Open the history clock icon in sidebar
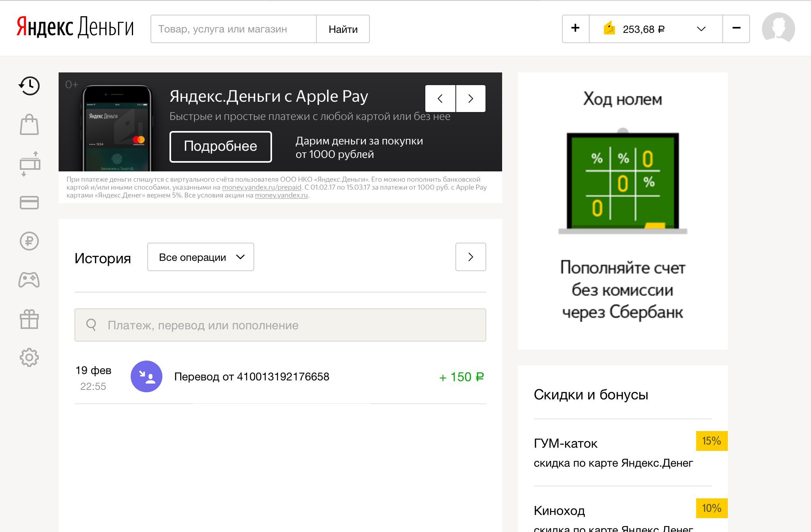Viewport: 811px width, 532px height. coord(29,86)
